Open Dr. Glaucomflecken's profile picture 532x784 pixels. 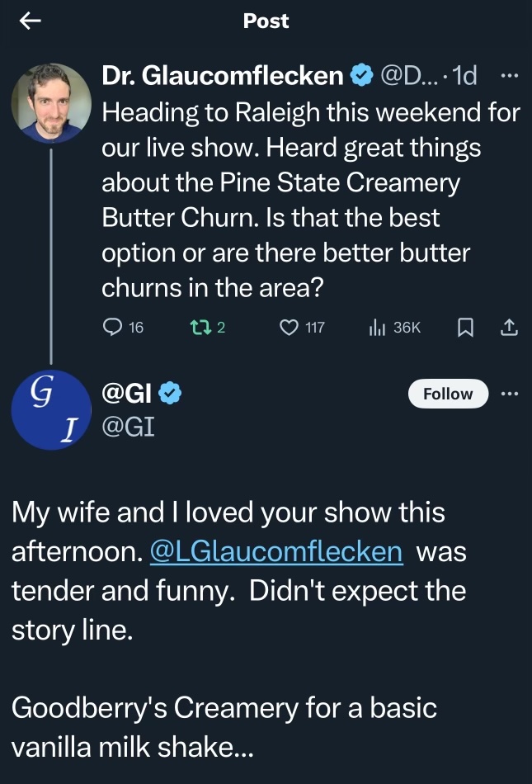(x=51, y=103)
